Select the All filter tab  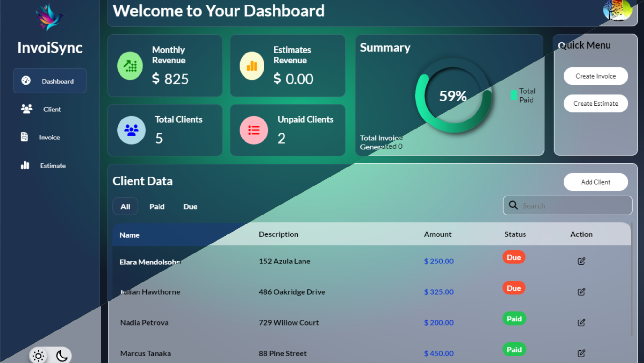pos(125,206)
